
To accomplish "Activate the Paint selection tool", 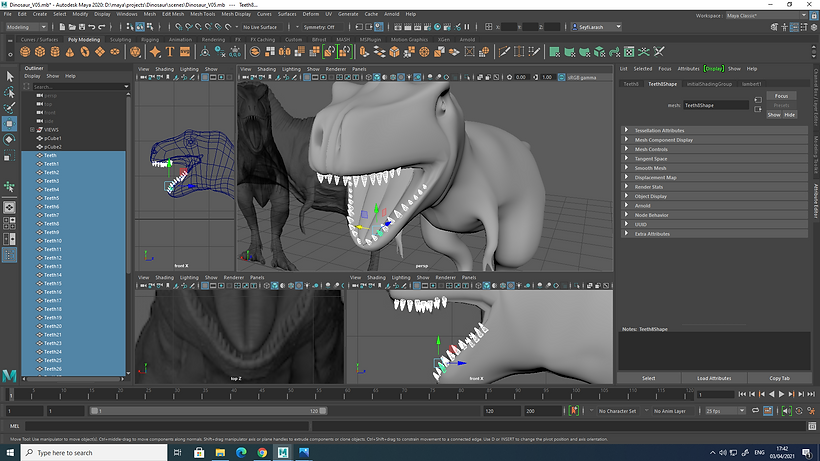I will [9, 108].
